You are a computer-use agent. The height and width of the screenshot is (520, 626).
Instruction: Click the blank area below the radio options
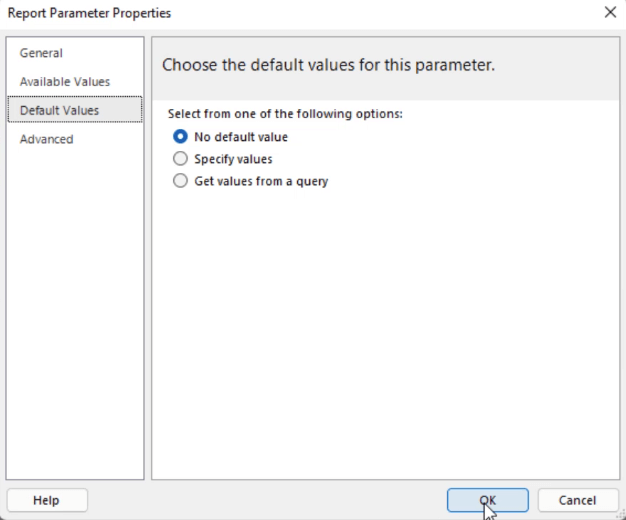tap(385, 331)
